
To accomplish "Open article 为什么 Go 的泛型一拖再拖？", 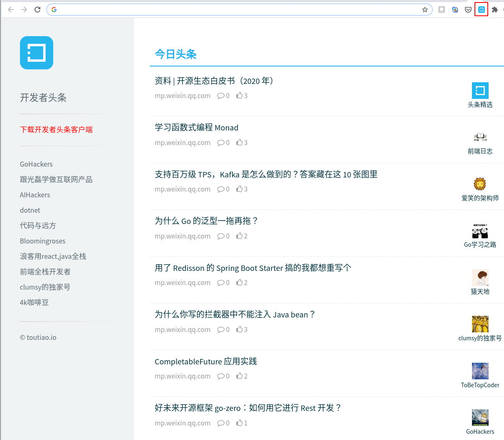I will pyautogui.click(x=207, y=221).
